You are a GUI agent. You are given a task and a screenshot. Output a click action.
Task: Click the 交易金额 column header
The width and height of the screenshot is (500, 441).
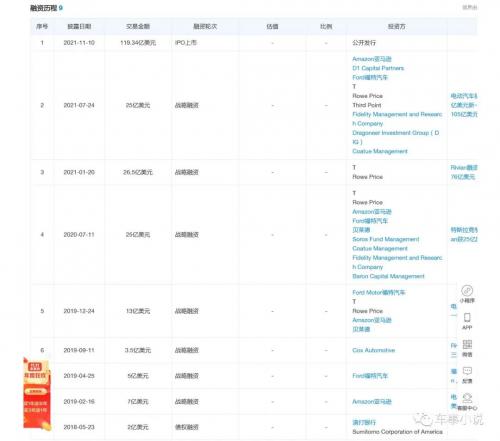click(138, 26)
